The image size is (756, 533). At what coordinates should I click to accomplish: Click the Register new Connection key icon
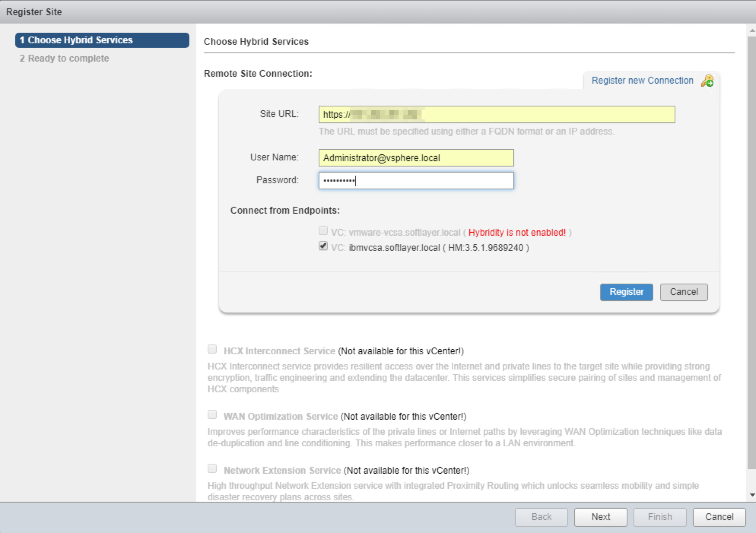[707, 81]
